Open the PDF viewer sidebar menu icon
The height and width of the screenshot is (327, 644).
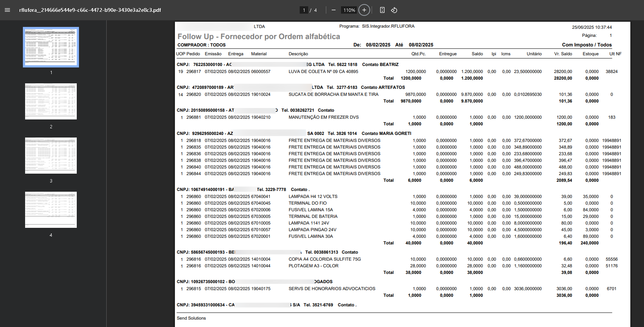pyautogui.click(x=7, y=10)
